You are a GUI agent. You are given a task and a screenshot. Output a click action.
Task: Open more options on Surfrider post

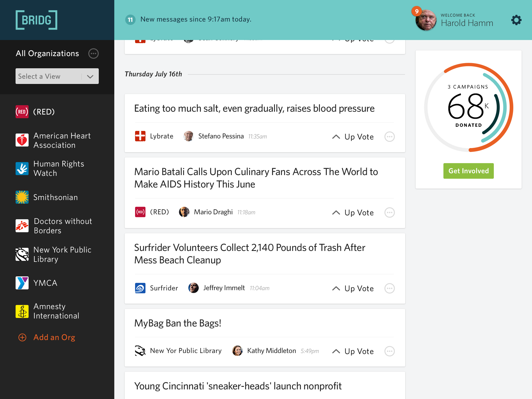coord(390,288)
